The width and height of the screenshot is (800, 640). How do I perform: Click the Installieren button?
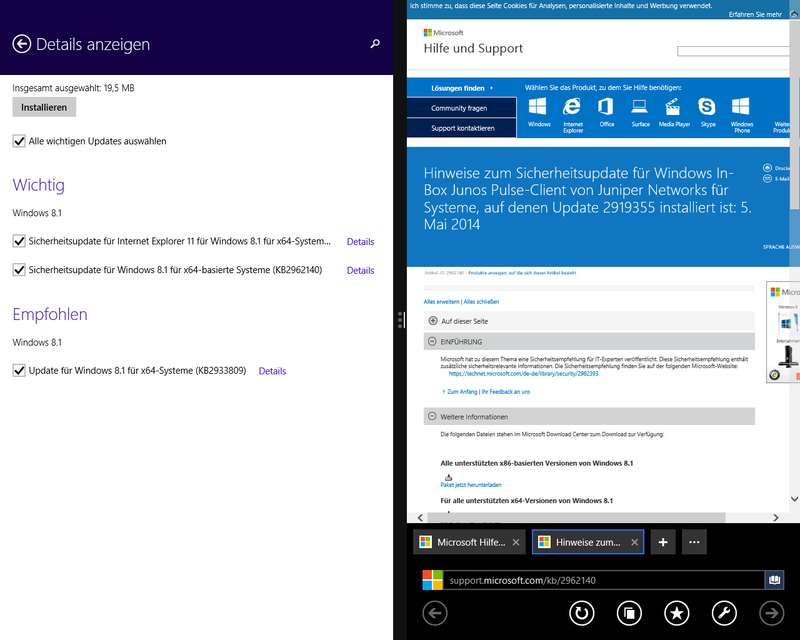point(44,107)
